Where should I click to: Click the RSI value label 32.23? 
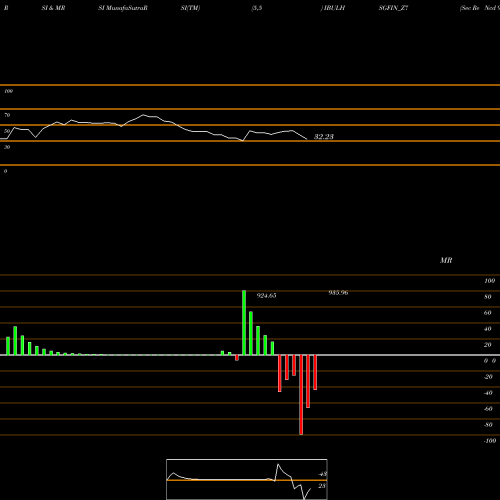[324, 137]
